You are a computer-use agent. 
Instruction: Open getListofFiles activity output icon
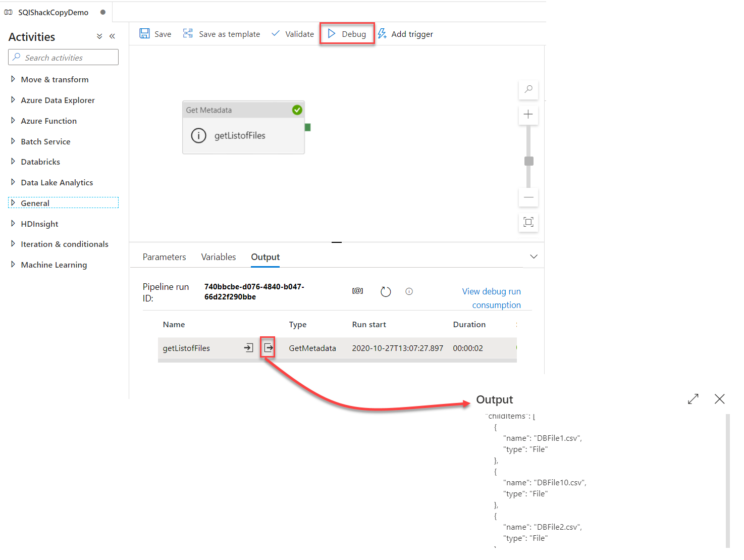click(x=268, y=348)
